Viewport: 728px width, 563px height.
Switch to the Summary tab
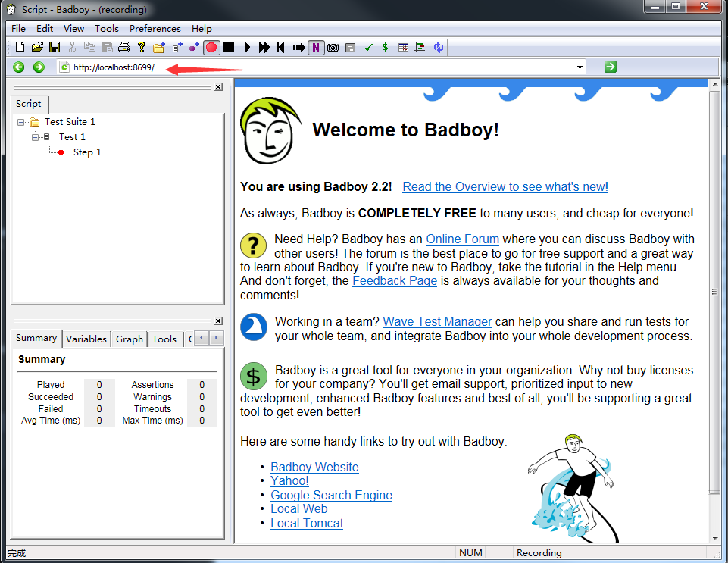(36, 338)
